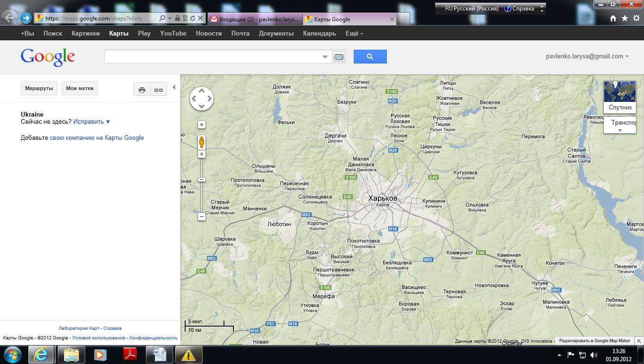Click the Мои метки button
This screenshot has height=364, width=644.
pos(80,89)
